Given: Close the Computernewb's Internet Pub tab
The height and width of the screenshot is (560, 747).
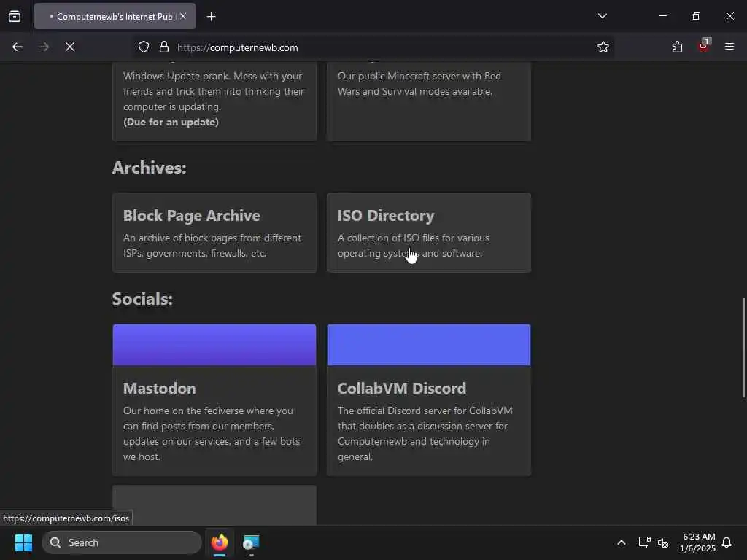Looking at the screenshot, I should coord(183,16).
